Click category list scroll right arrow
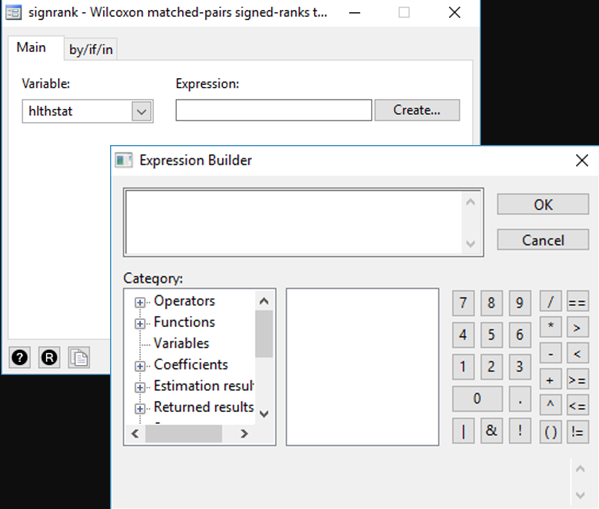Image resolution: width=599 pixels, height=509 pixels. click(244, 434)
